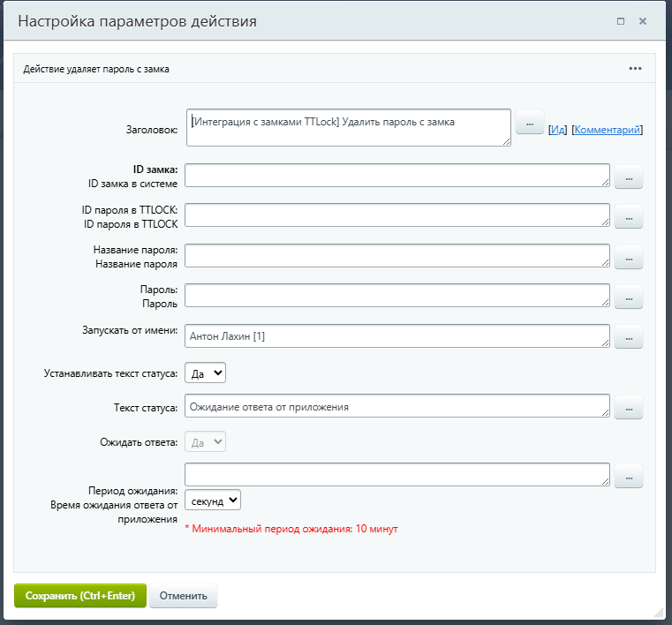Expand the секунд time unit dropdown
The width and height of the screenshot is (672, 625).
point(213,501)
